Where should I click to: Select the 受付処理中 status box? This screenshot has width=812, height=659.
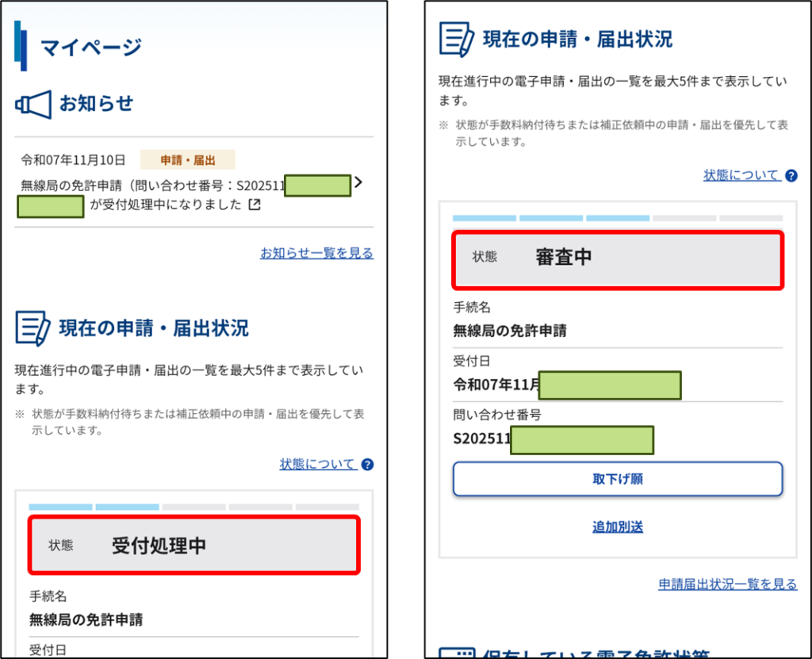(x=194, y=545)
